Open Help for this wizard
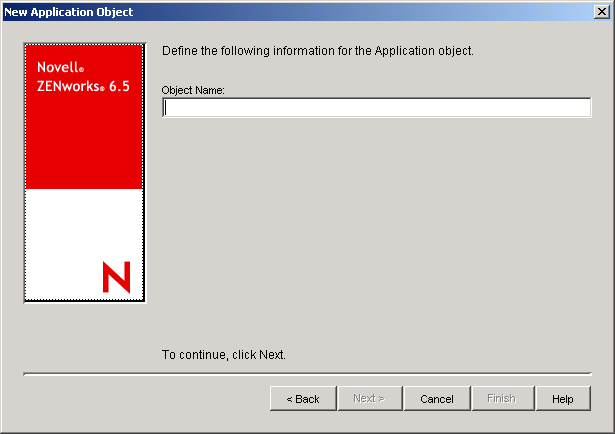Viewport: 615px width, 434px height. click(563, 399)
